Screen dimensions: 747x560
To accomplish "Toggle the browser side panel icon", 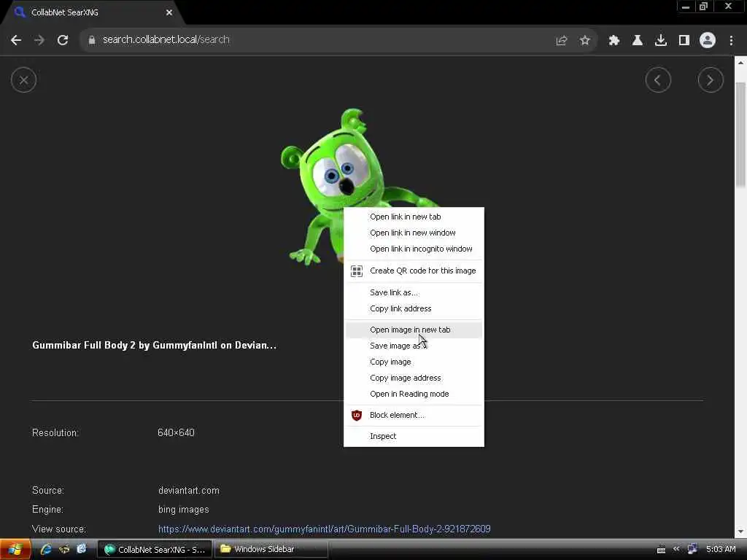I will (x=684, y=41).
